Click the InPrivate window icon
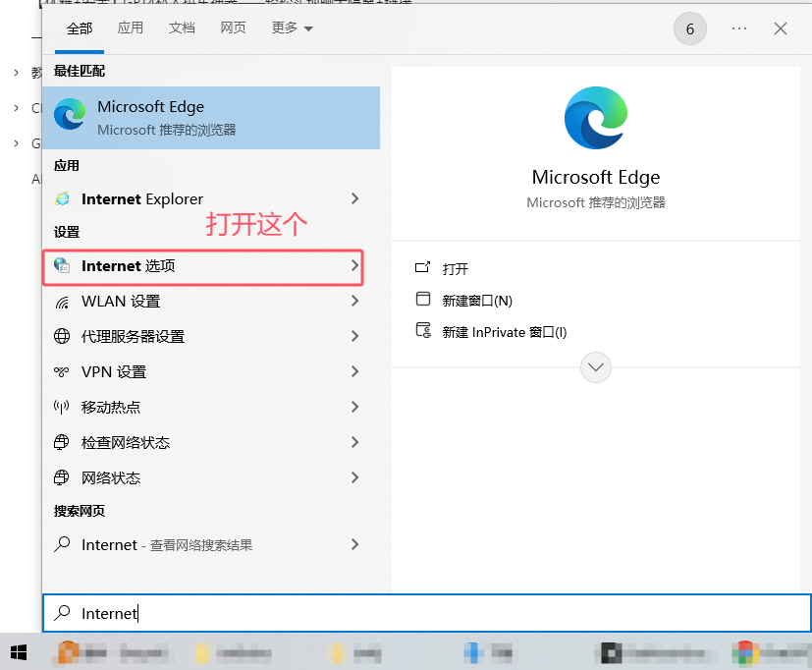This screenshot has width=812, height=670. 423,331
